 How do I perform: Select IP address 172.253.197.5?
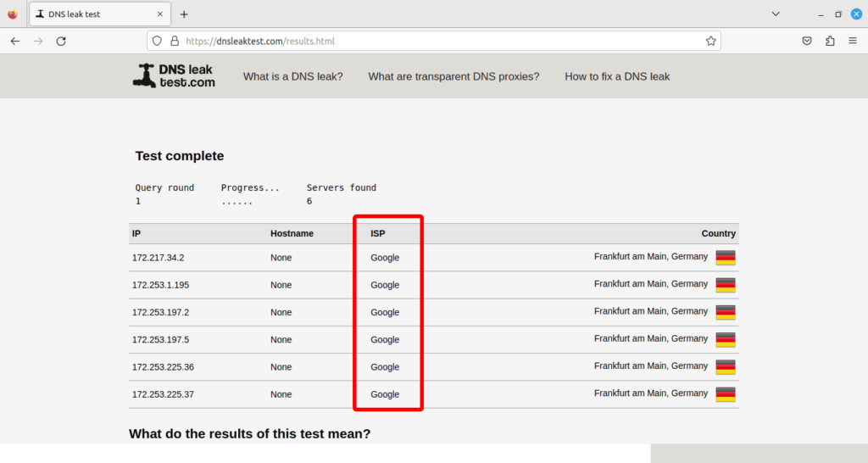[160, 339]
